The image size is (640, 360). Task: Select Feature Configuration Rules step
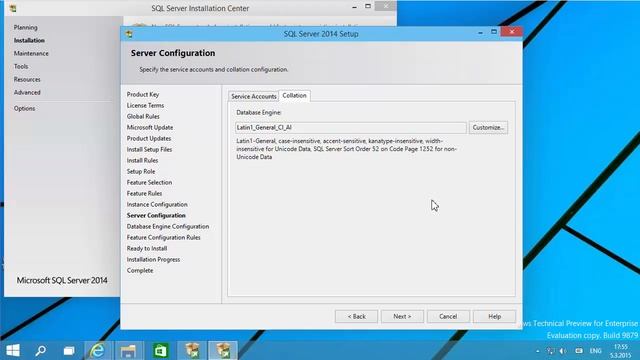tap(163, 238)
